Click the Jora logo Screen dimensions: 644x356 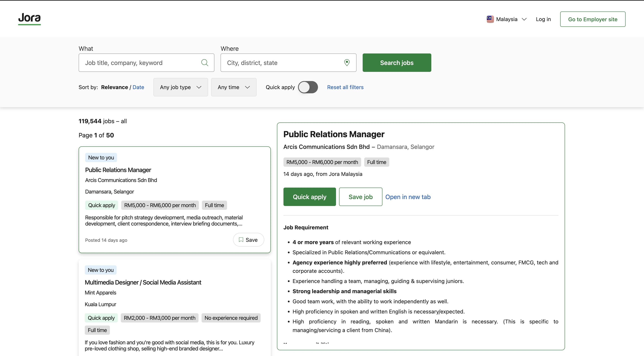coord(30,18)
